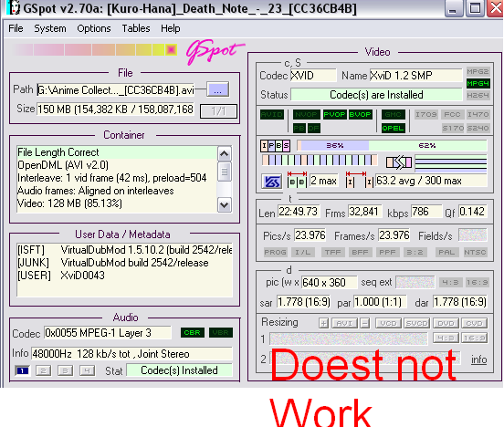Click the container list down arrow
This screenshot has height=427, width=504.
click(x=224, y=204)
